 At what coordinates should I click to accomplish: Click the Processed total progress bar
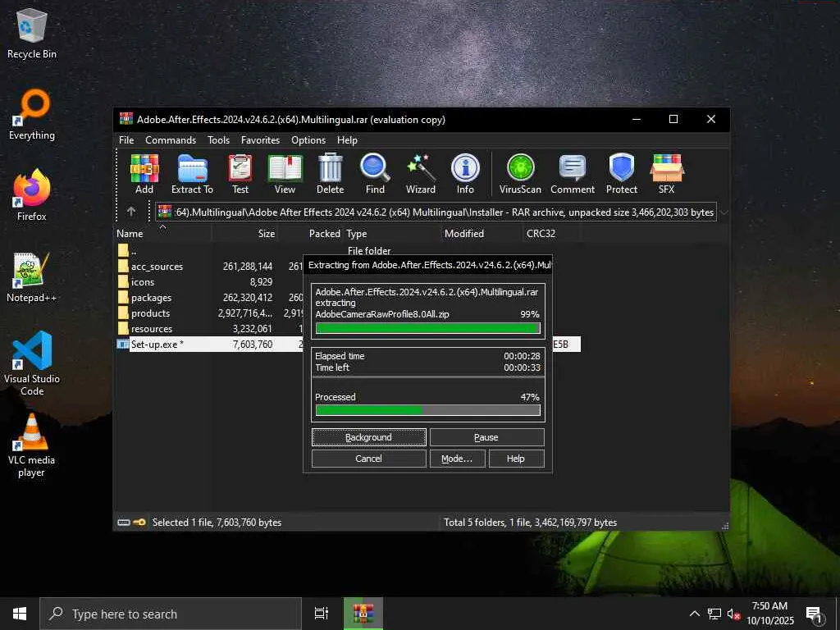[x=428, y=410]
